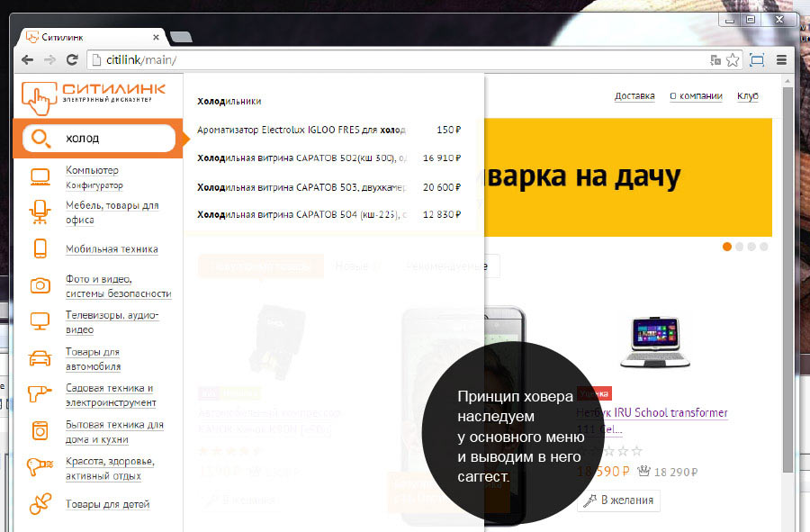Open the camera photo and video icon

(40, 285)
